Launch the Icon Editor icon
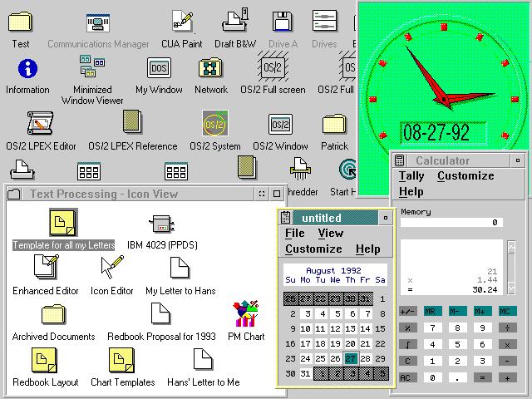Screen dimensions: 532x399 (x=112, y=267)
